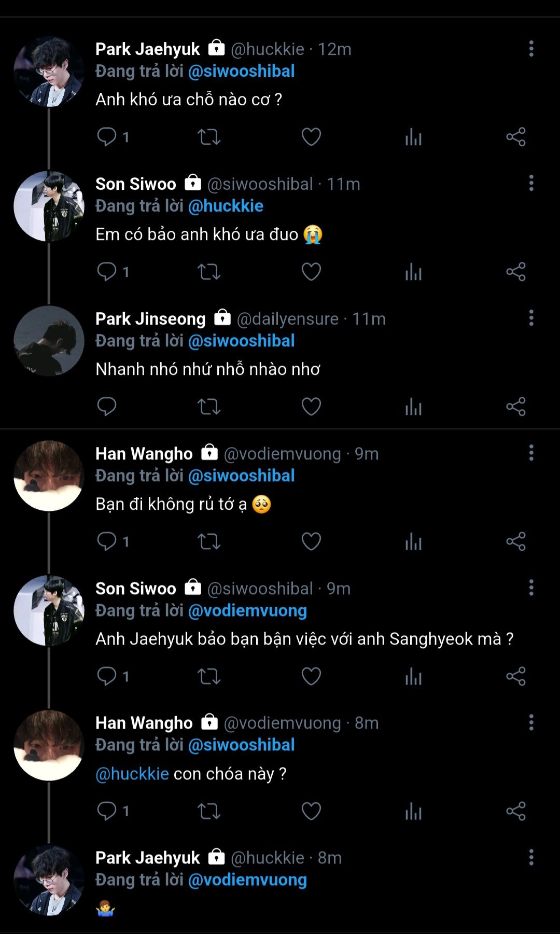Screen dimensions: 560x934
Task: Open the Son Siwoo display name on 11m tweet
Action: [x=136, y=184]
